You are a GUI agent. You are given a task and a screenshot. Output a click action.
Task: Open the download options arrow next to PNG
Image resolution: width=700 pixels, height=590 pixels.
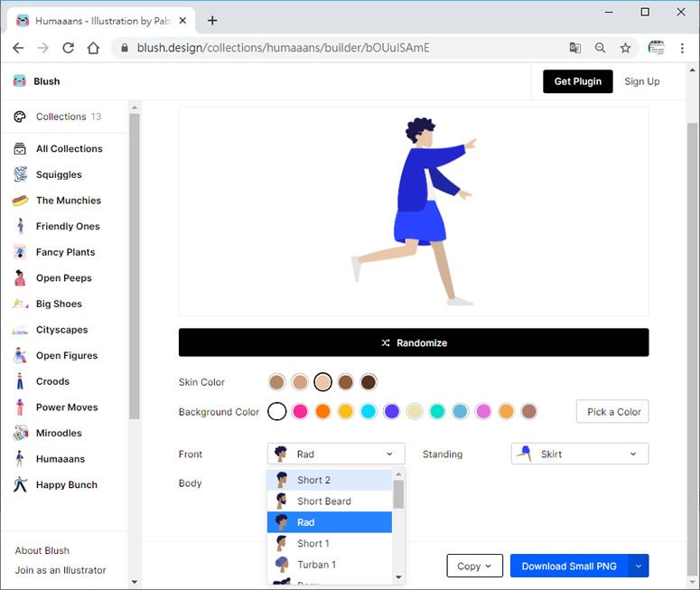pos(639,566)
